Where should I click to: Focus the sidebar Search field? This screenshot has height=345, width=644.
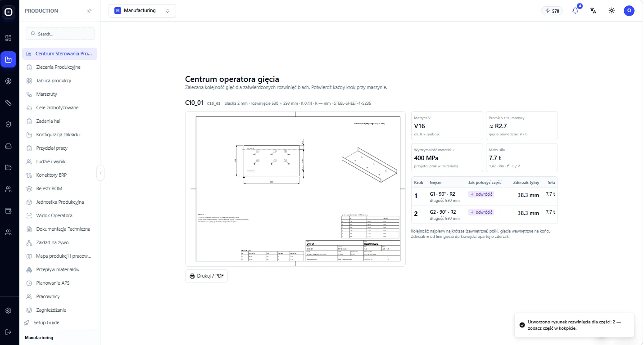pyautogui.click(x=59, y=34)
